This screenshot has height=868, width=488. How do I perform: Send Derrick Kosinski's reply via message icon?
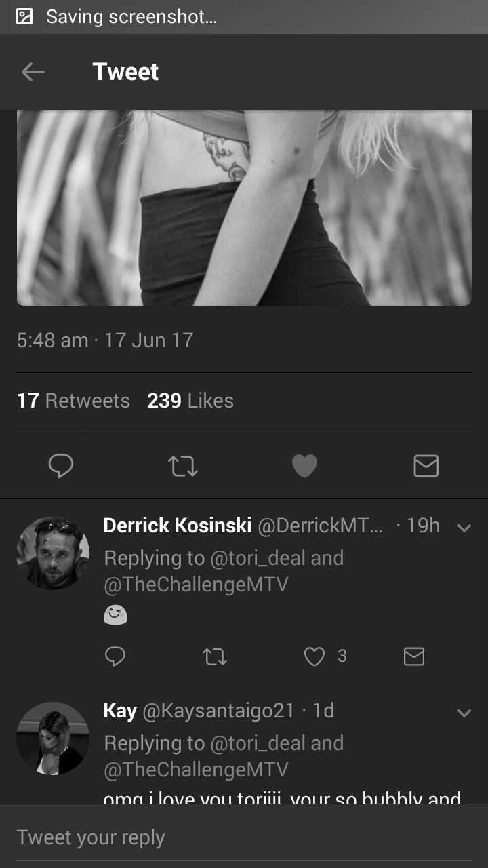tap(413, 656)
